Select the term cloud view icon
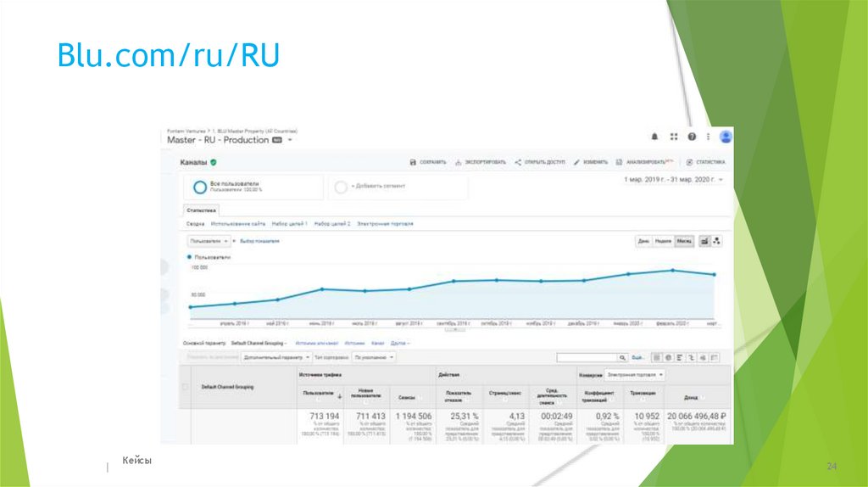Image resolution: width=868 pixels, height=487 pixels. click(x=703, y=358)
